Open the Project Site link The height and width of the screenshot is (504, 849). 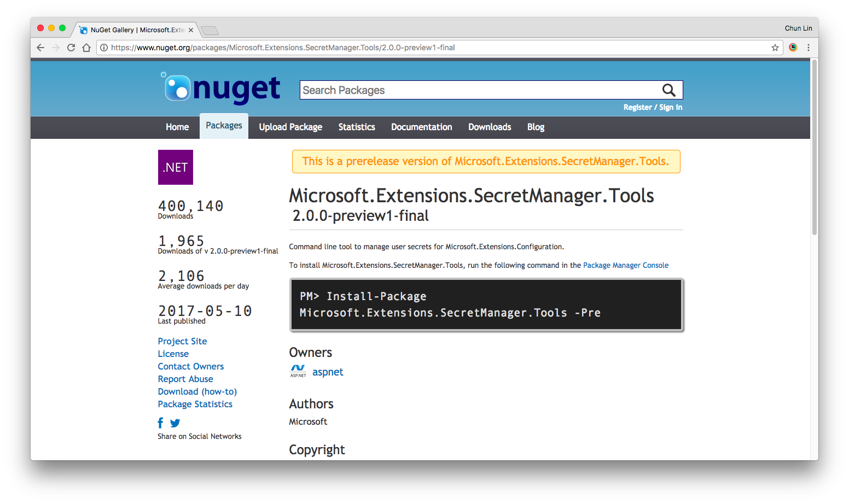pos(182,341)
